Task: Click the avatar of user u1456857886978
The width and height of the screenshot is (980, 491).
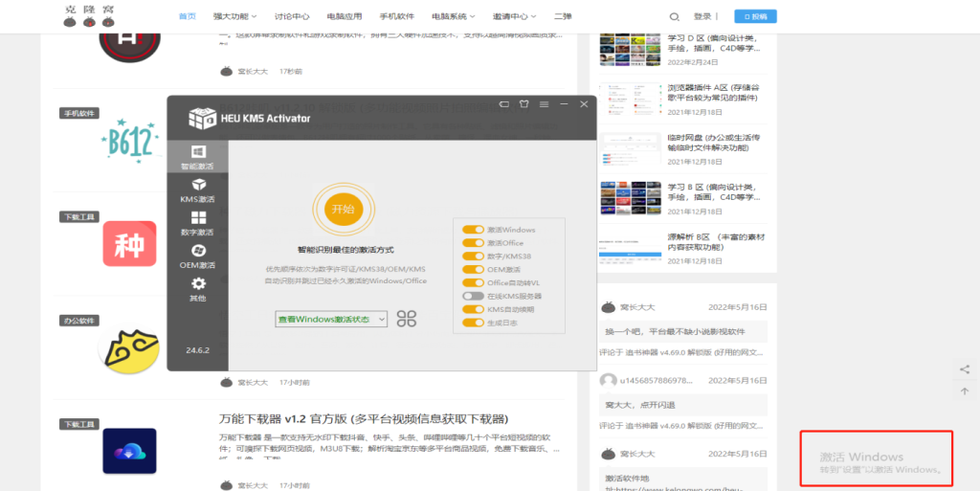Action: click(608, 380)
